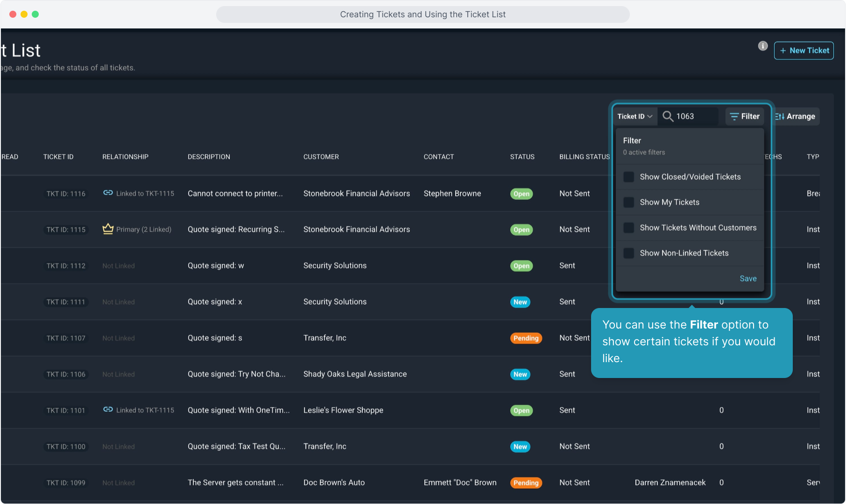The image size is (846, 504).
Task: Click the link icon on TKT 1116 row
Action: [108, 193]
